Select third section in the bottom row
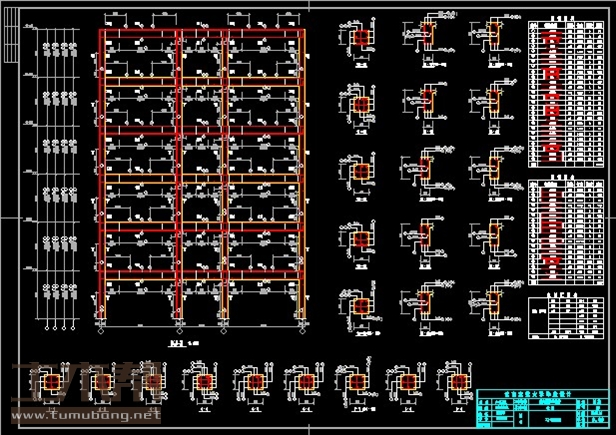This screenshot has height=435, width=616. point(302,382)
